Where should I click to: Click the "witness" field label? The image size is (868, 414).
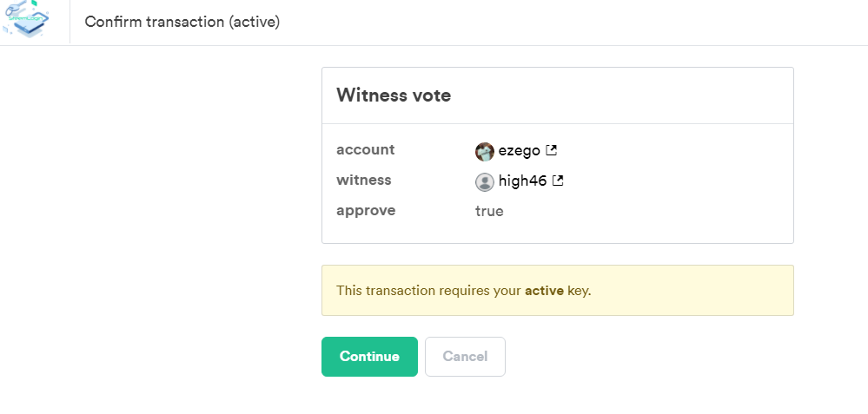pyautogui.click(x=364, y=180)
